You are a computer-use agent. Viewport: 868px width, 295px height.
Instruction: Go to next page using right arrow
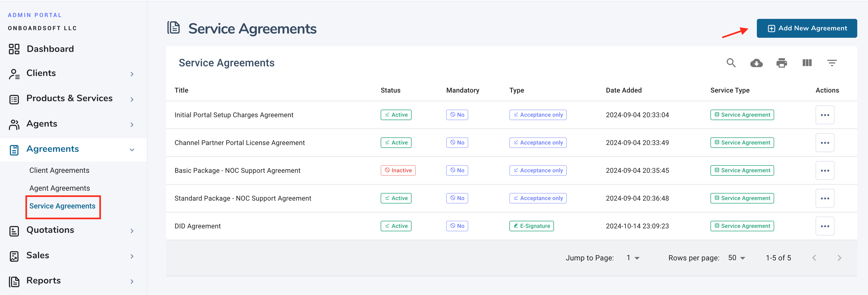pyautogui.click(x=839, y=258)
